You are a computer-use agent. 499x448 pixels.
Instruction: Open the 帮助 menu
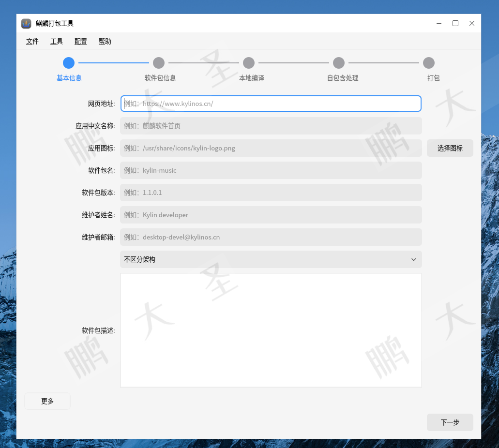pyautogui.click(x=105, y=42)
